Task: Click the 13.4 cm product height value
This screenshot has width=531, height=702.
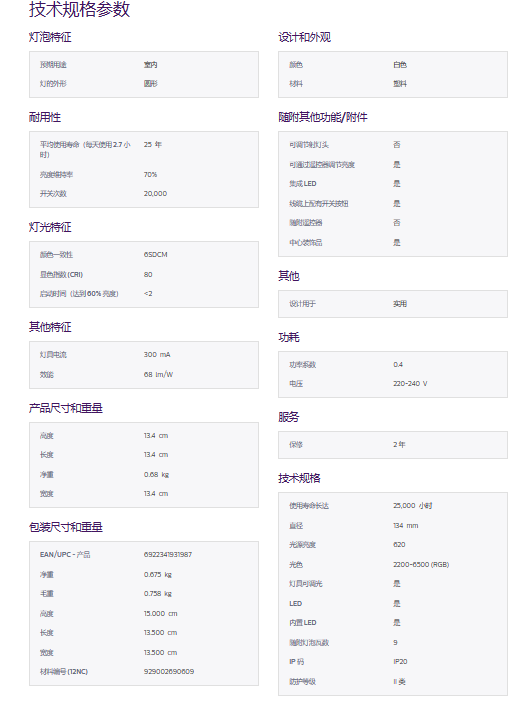Action: click(156, 435)
